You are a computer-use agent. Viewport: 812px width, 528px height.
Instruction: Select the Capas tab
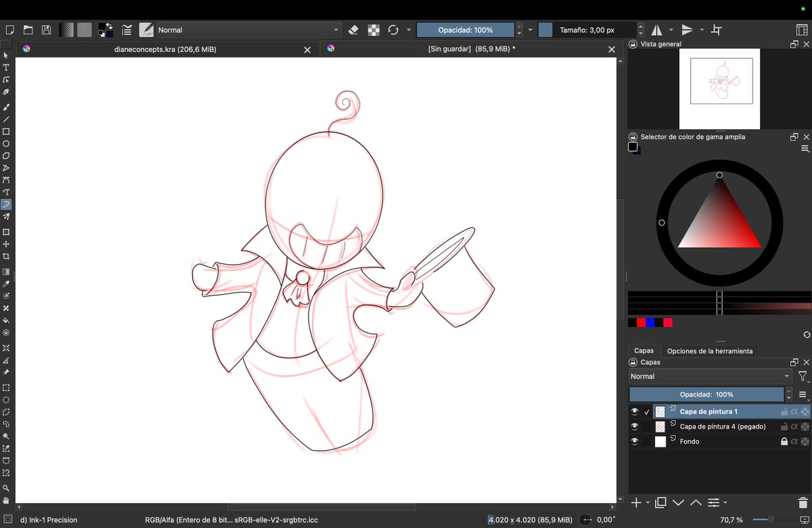point(644,351)
